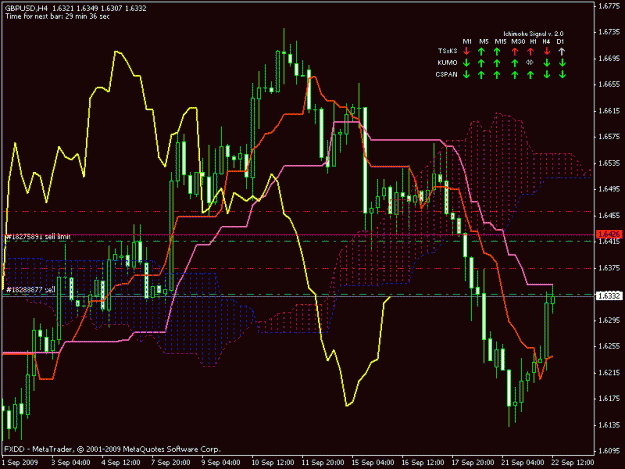625x469 pixels.
Task: Click the TSxKS M5 green up arrow
Action: click(x=482, y=51)
